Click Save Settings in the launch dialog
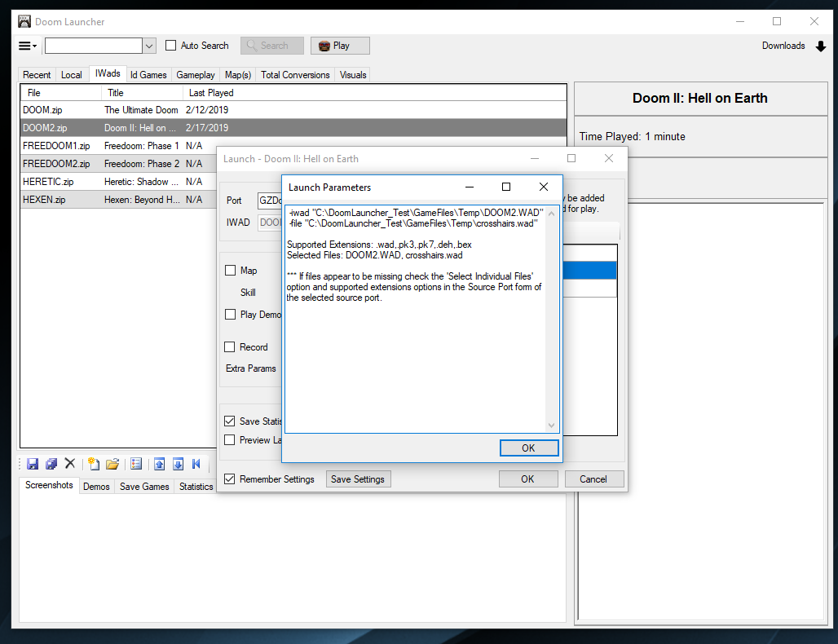Viewport: 838px width, 644px height. [x=358, y=479]
